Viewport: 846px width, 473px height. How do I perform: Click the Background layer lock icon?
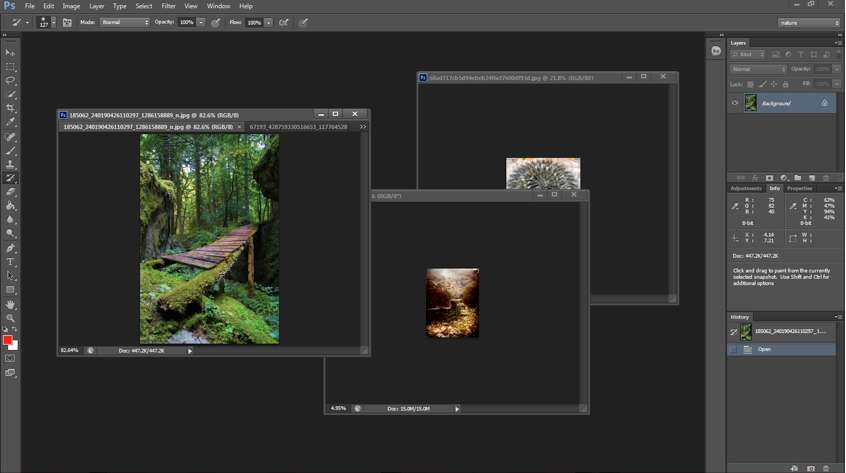824,103
